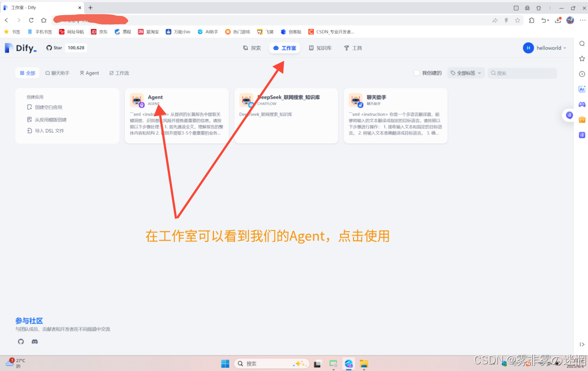This screenshot has width=588, height=371.
Task: Filter apps by Agent type
Action: [x=89, y=73]
